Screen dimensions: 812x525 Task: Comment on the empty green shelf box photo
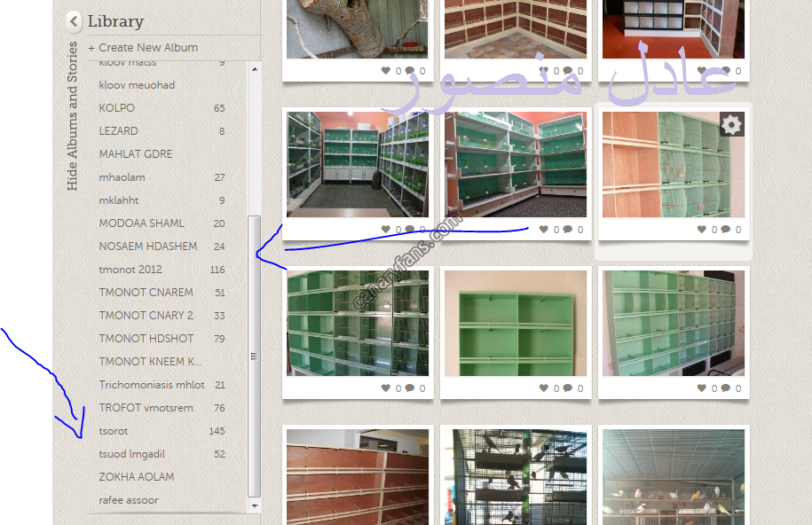tap(568, 388)
